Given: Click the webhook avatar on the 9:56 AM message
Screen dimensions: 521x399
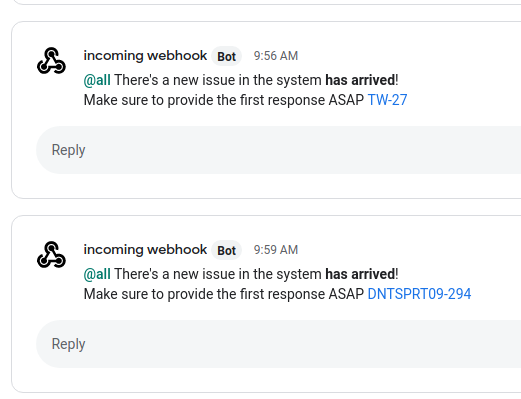Looking at the screenshot, I should (x=51, y=61).
